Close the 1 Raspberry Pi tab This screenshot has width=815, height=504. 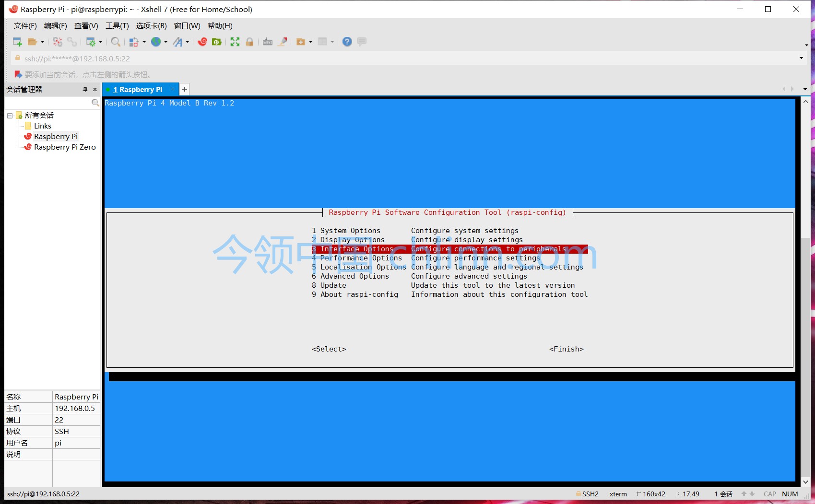point(173,89)
